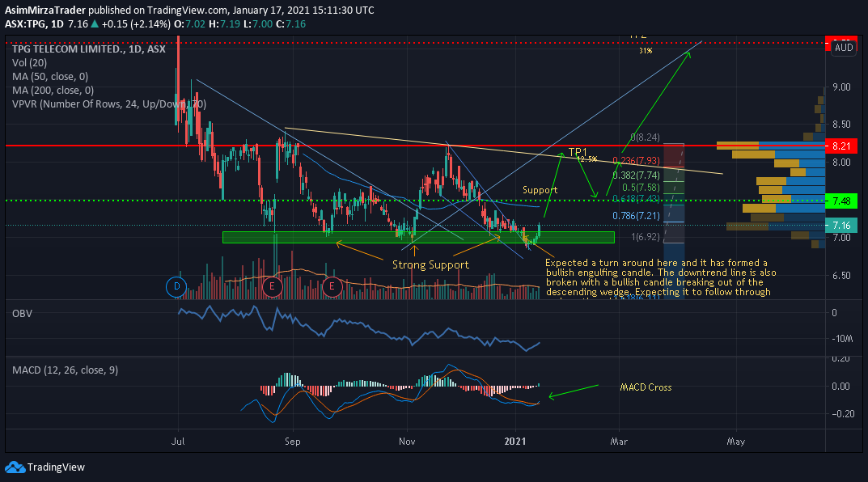Click the current price 7.16 label
The image size is (868, 482).
coord(840,225)
